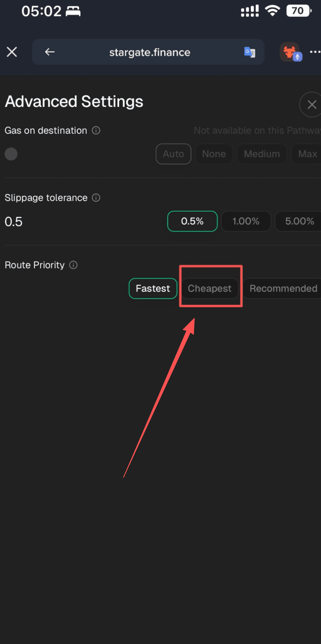321x644 pixels.
Task: Show info for Slippage tolerance
Action: click(96, 197)
